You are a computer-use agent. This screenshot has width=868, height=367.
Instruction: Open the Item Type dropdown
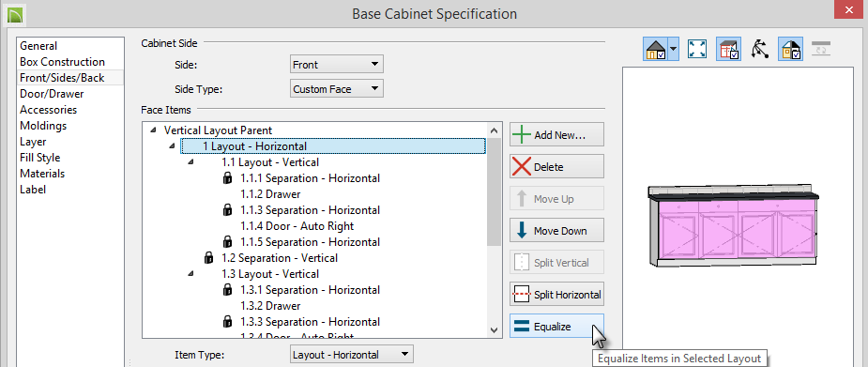click(x=352, y=355)
